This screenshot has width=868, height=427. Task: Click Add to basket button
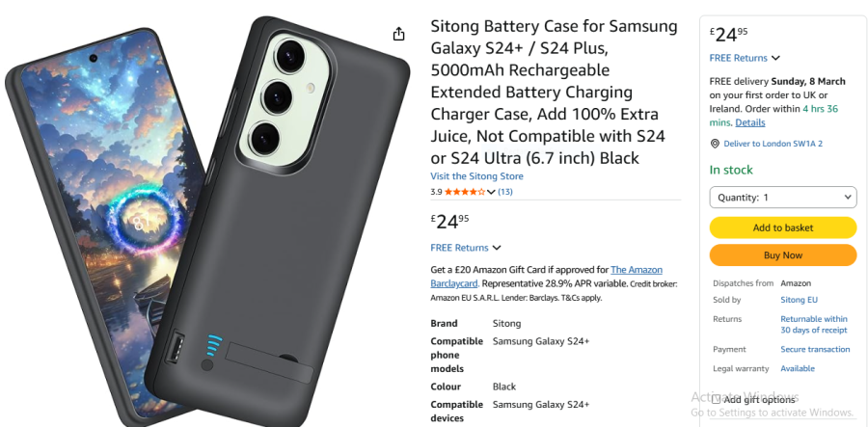(782, 227)
